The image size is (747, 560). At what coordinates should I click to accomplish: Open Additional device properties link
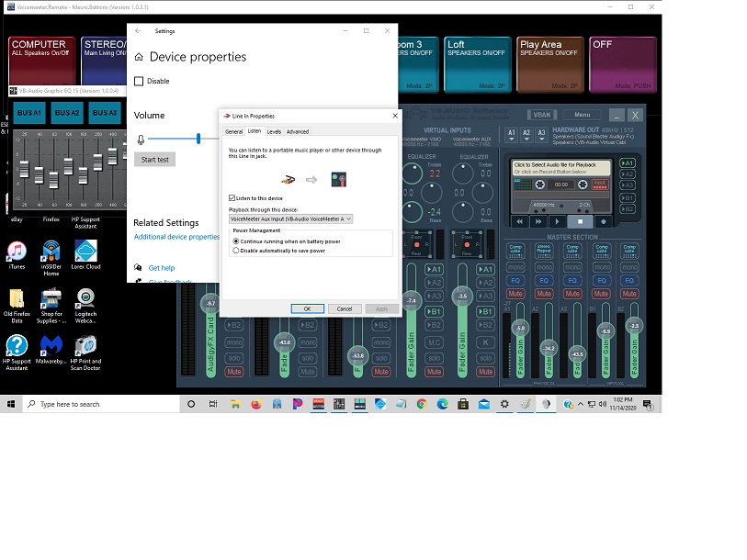point(176,237)
